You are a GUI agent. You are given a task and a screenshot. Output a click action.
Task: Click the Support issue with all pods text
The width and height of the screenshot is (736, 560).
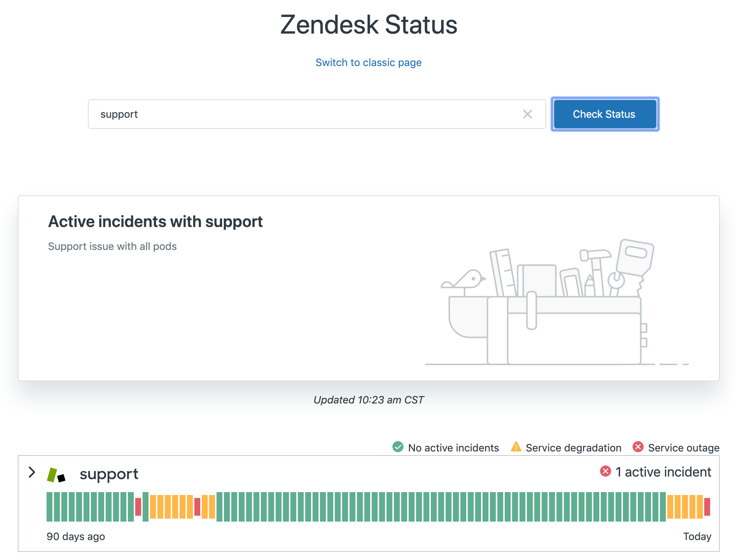112,246
